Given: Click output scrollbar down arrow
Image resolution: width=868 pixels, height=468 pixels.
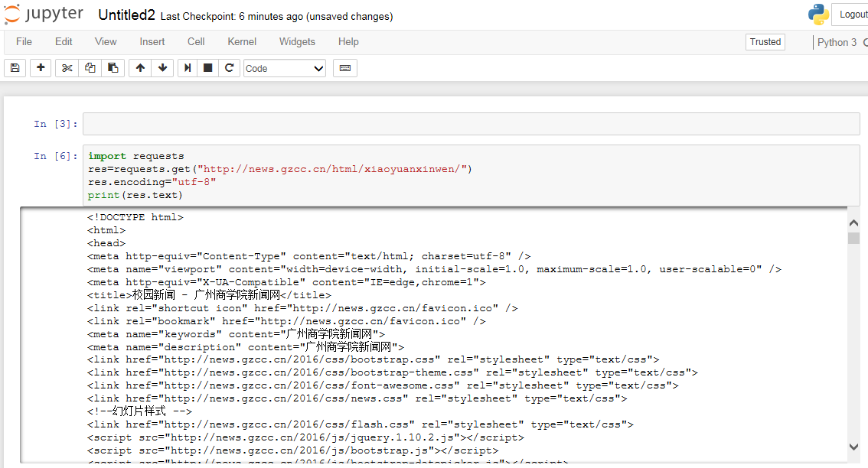Looking at the screenshot, I should click(x=853, y=447).
